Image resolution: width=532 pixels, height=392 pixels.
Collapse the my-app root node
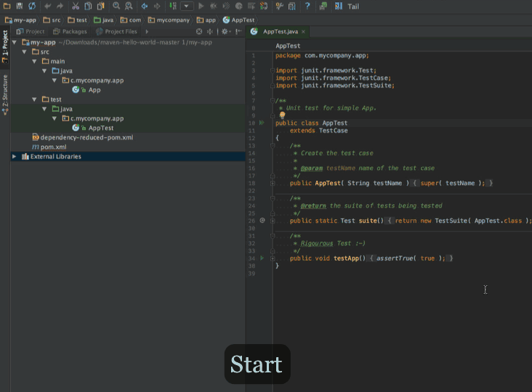click(x=15, y=42)
